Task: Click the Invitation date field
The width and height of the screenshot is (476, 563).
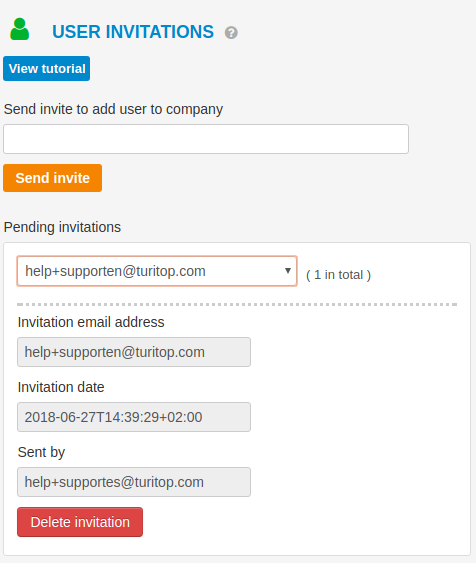Action: tap(134, 417)
